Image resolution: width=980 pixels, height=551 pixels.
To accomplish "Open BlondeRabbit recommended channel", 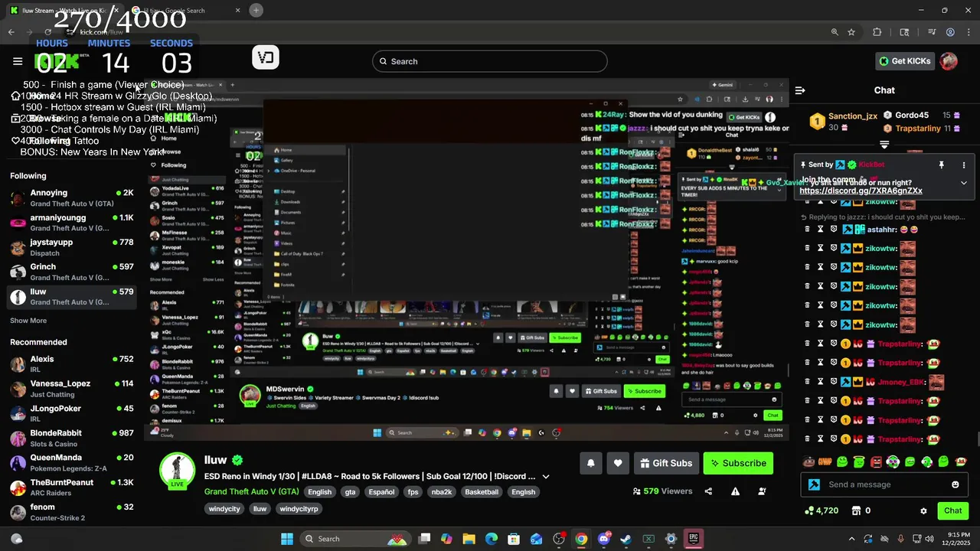I will pos(72,438).
